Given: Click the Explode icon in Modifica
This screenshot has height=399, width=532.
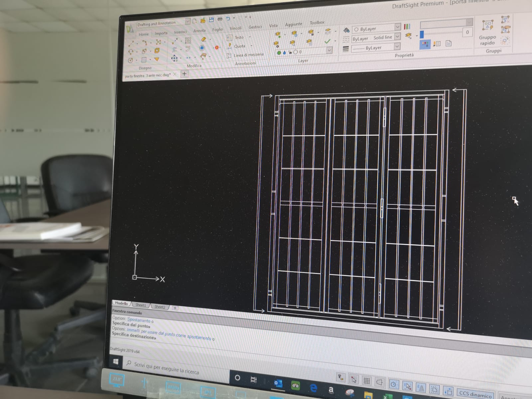Looking at the screenshot, I should (x=217, y=48).
